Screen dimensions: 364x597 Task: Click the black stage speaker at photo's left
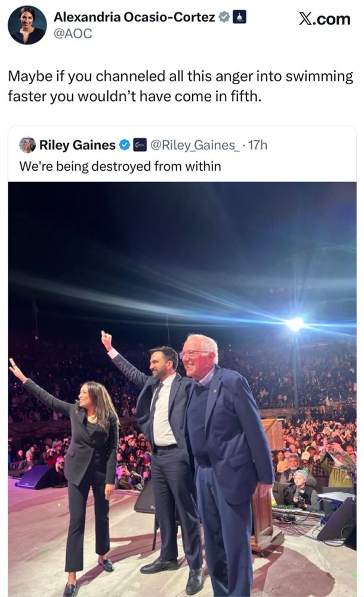click(35, 476)
